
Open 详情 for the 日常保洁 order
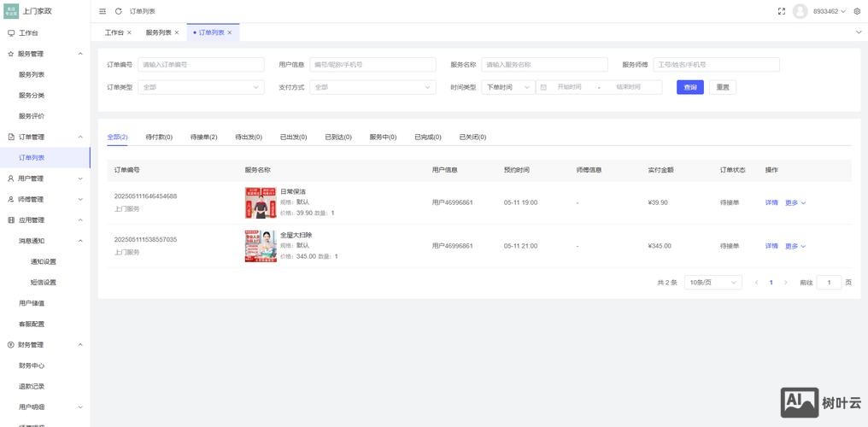coord(771,202)
